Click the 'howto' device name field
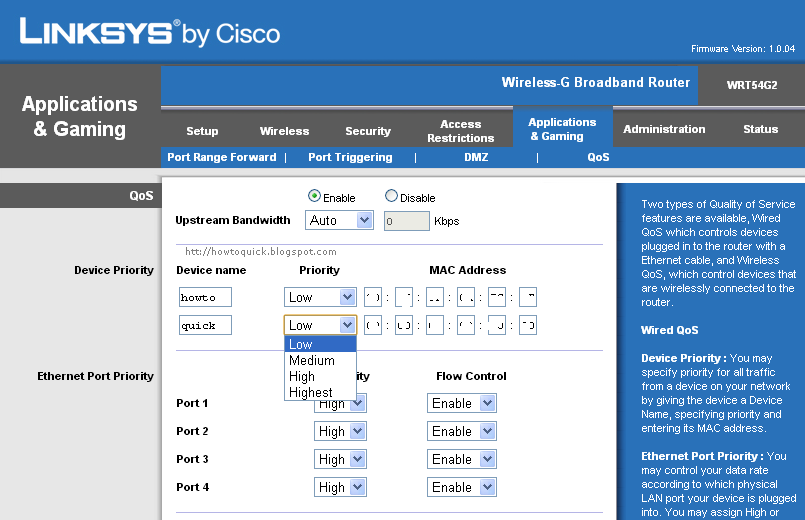The height and width of the screenshot is (520, 805). (x=205, y=297)
